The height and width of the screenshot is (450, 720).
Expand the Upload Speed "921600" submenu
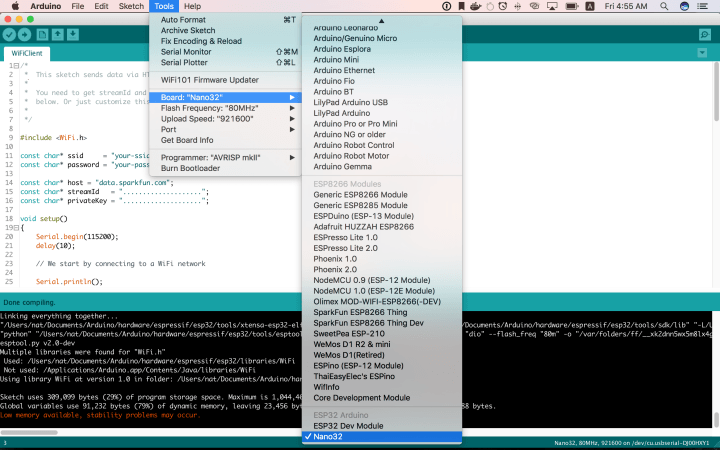(x=225, y=118)
